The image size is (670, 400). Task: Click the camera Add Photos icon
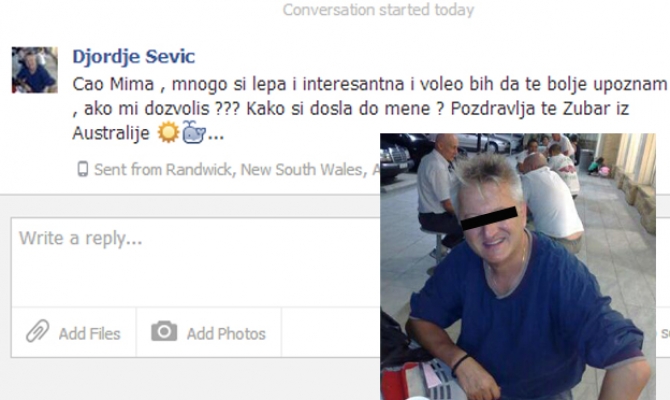coord(164,331)
